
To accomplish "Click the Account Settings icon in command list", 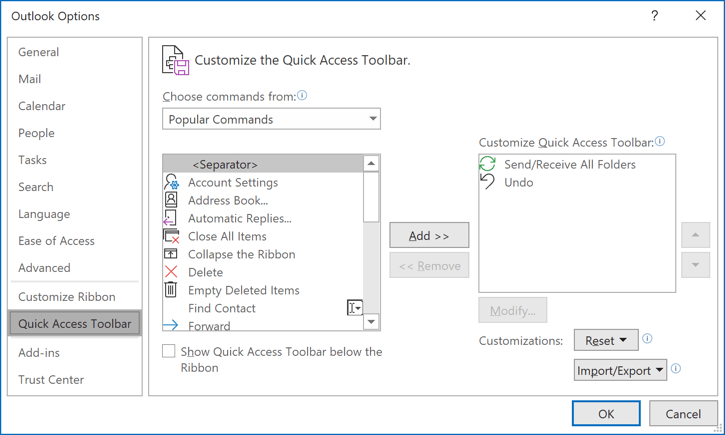I will pos(172,182).
